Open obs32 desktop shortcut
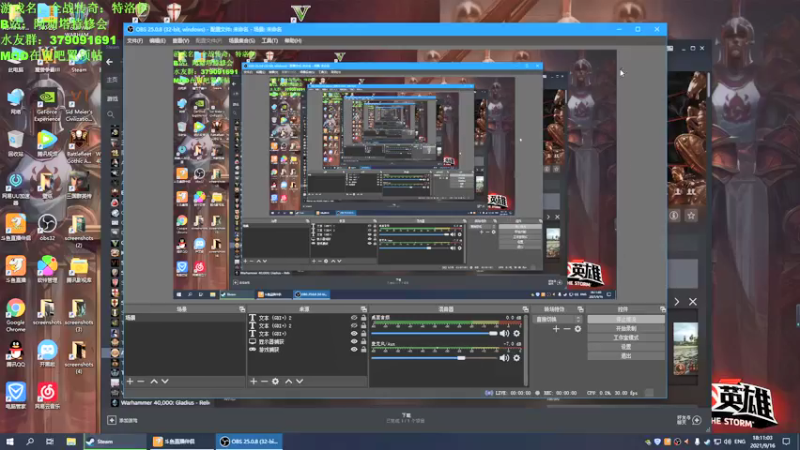The width and height of the screenshot is (800, 450). pos(47,227)
